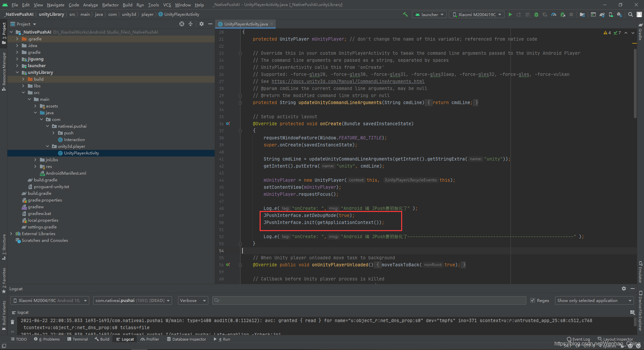Open the Verbose log level dropdown
The image size is (644, 350).
[x=193, y=300]
